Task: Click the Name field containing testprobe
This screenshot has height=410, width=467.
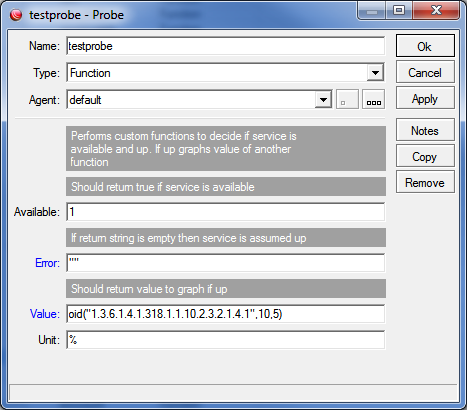Action: point(225,46)
